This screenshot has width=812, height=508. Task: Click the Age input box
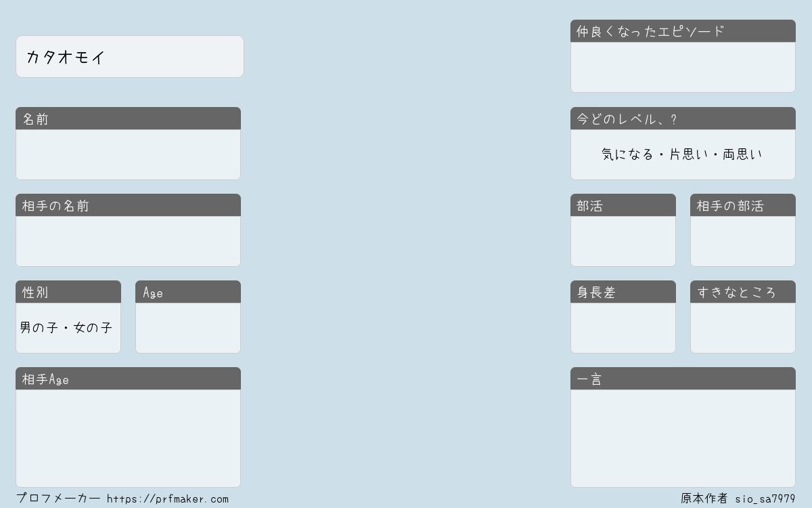click(188, 328)
